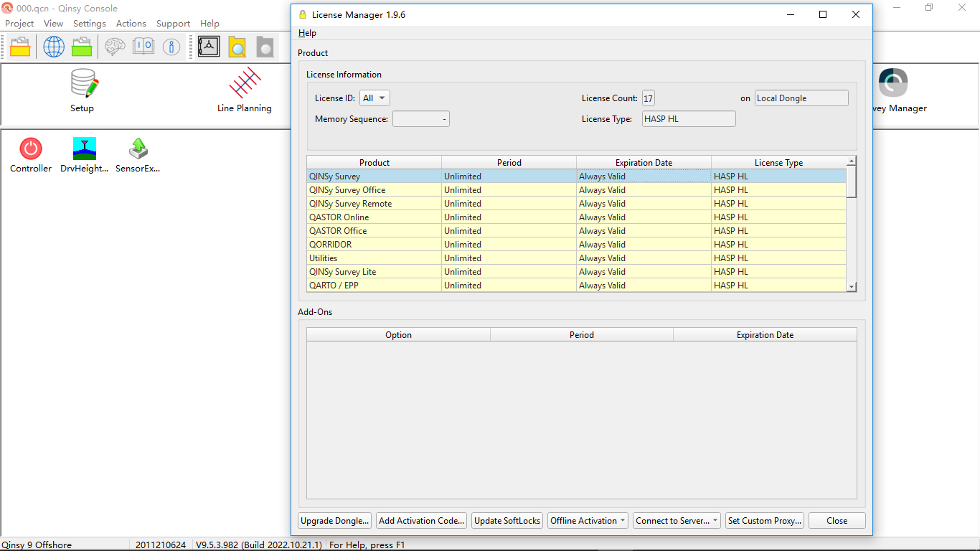Screen dimensions: 980x551
Task: Open the View menu in Qinsy Console
Action: (x=54, y=24)
